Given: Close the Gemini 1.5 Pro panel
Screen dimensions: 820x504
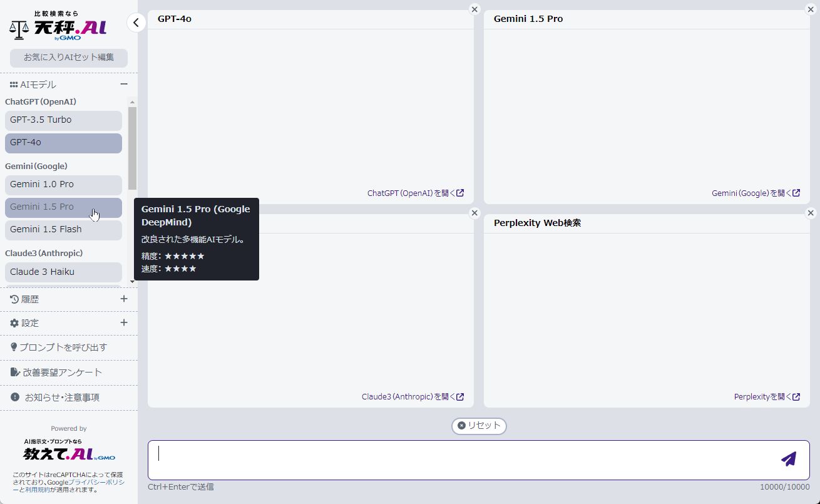Looking at the screenshot, I should coord(811,9).
